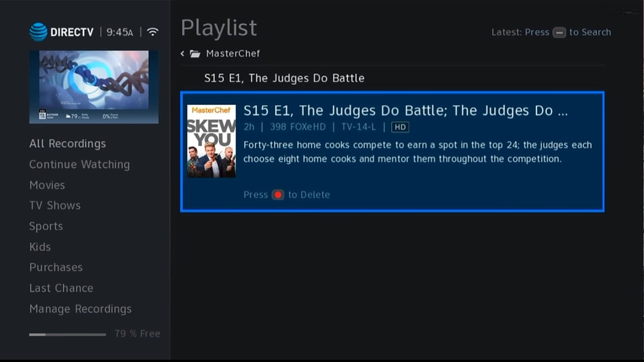Click the 9:45A clock
The height and width of the screenshot is (362, 644).
[120, 32]
